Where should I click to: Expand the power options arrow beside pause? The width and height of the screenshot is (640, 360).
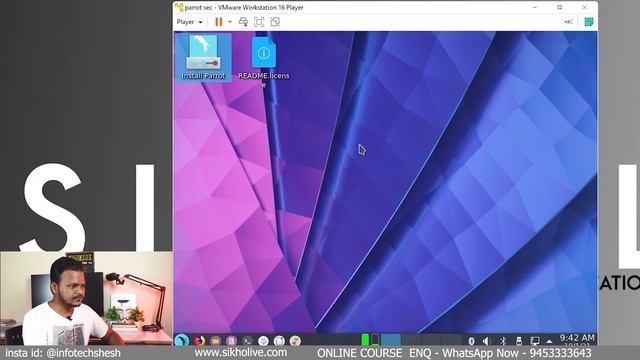(x=230, y=22)
